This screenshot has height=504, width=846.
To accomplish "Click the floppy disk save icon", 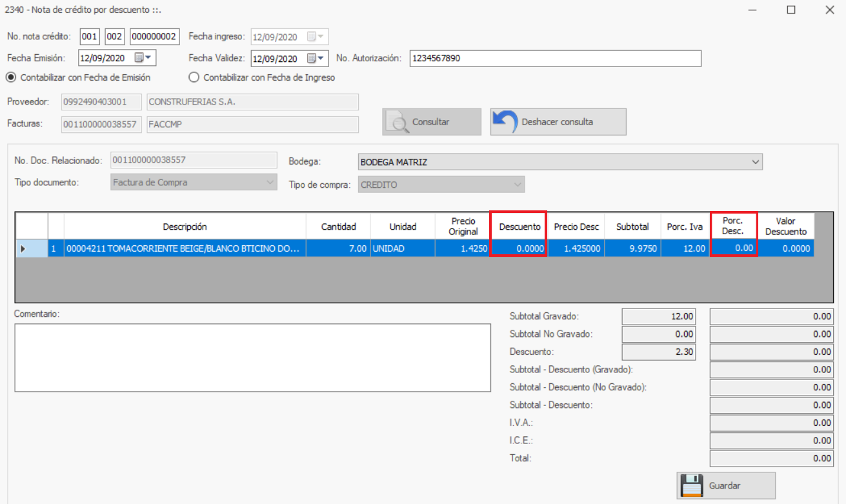I will coord(691,485).
